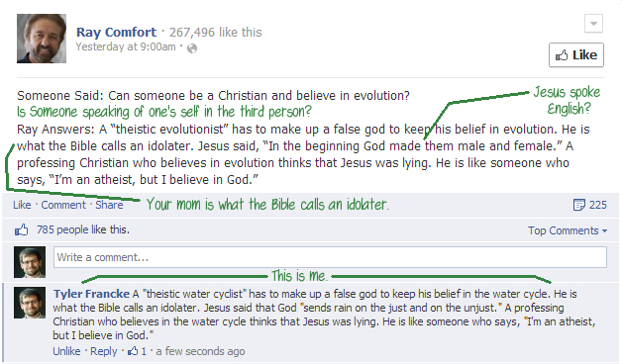Viewport: 622px width, 364px height.
Task: Click the globe public privacy icon
Action: (x=192, y=48)
